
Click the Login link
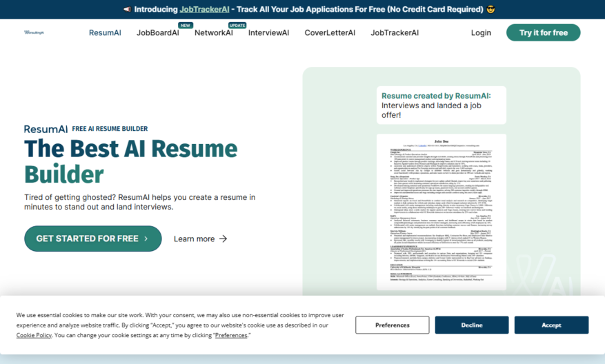(x=481, y=33)
